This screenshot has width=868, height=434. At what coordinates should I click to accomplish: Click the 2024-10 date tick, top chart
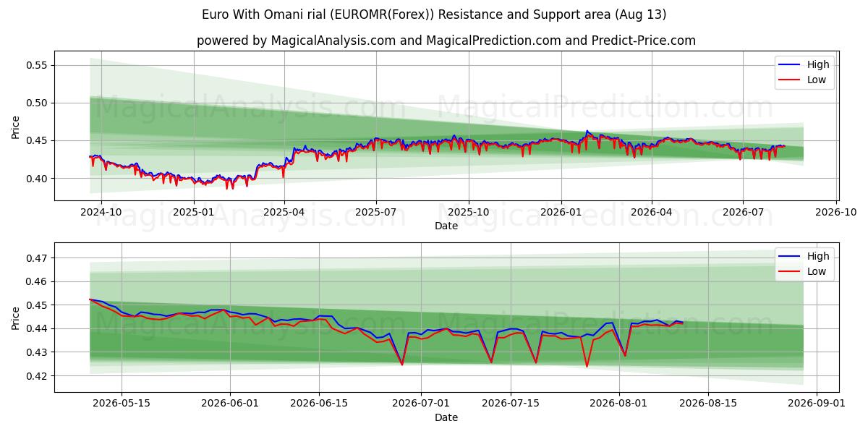pyautogui.click(x=101, y=212)
